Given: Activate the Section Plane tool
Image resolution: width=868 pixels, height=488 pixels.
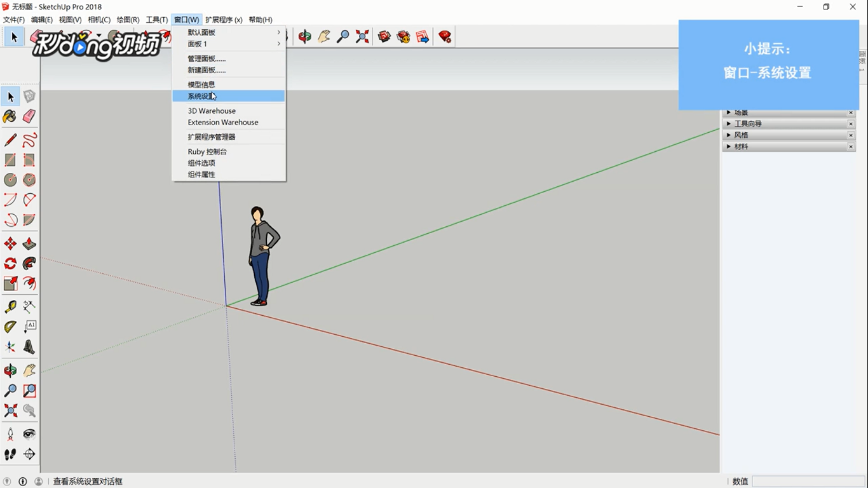Looking at the screenshot, I should coord(29,454).
